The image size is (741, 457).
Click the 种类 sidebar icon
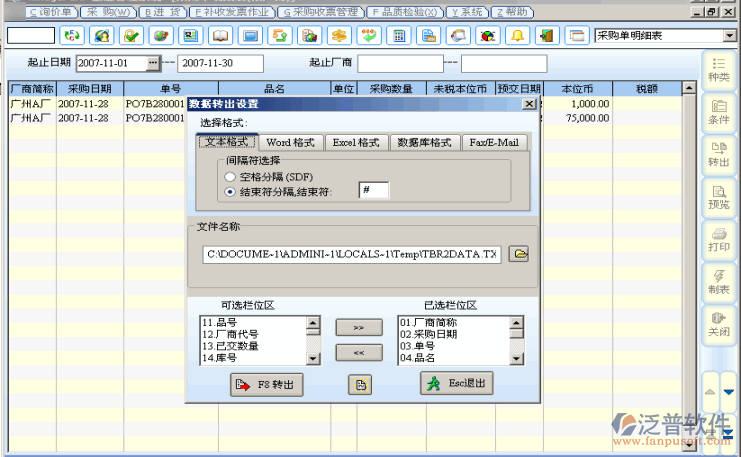coord(718,68)
